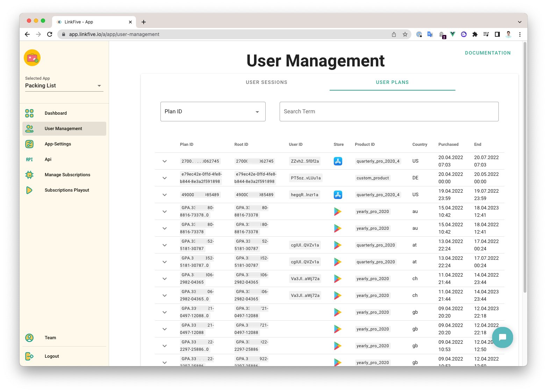Click the End column header

pos(478,144)
